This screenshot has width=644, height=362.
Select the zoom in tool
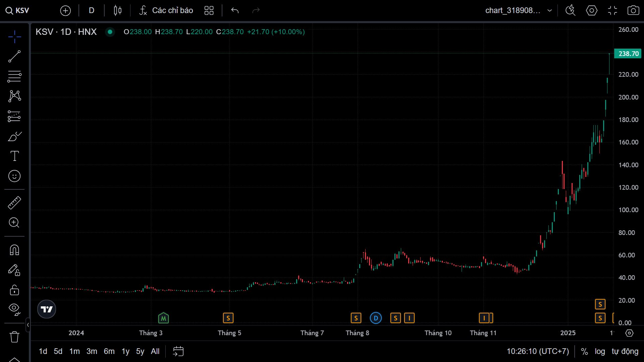pos(14,223)
